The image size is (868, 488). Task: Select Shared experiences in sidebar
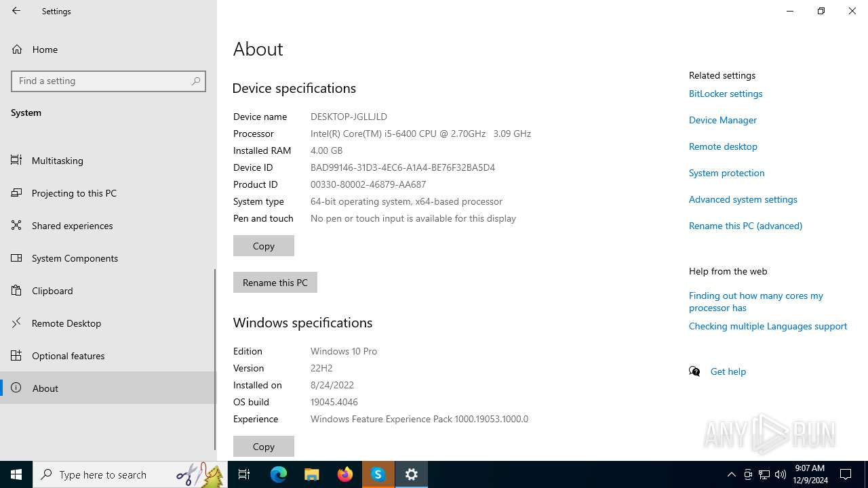[x=108, y=225]
